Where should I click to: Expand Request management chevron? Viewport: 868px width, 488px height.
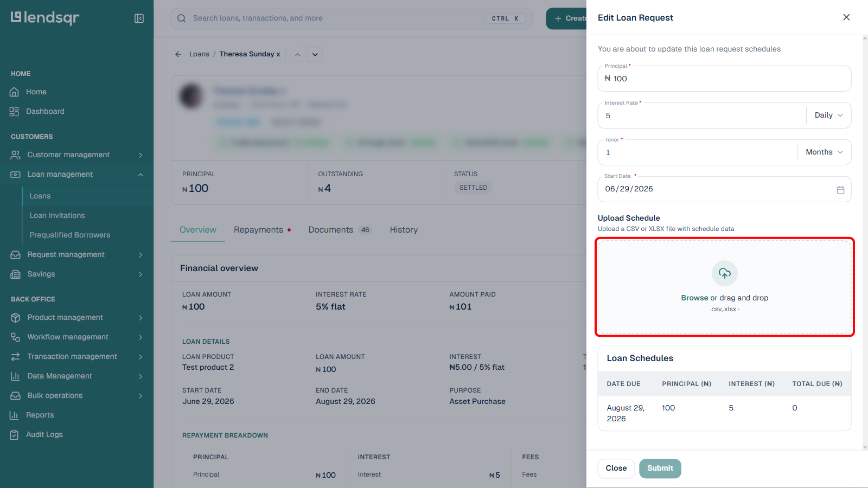141,255
